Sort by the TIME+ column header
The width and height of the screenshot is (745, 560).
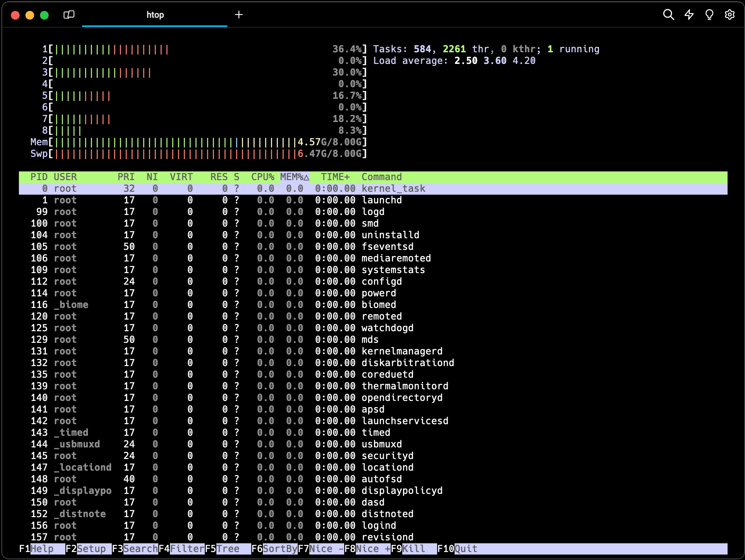pyautogui.click(x=335, y=177)
